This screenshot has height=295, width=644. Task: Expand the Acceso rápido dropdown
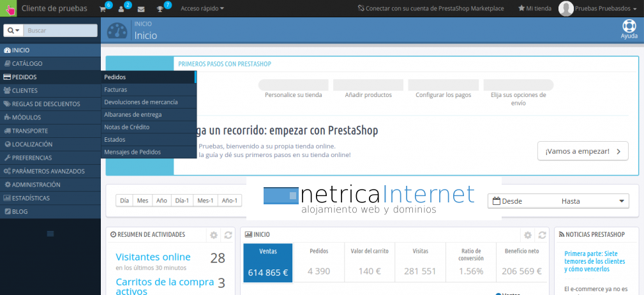[x=202, y=8]
